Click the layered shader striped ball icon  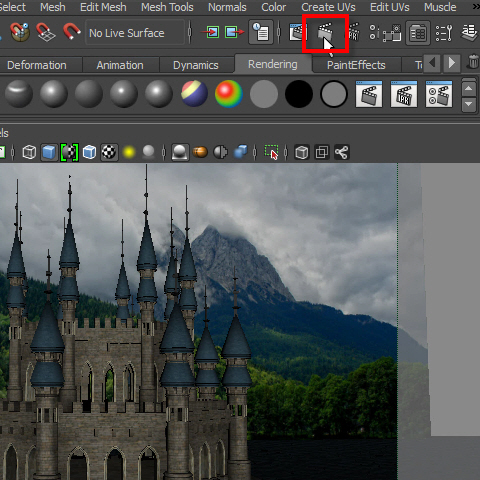[x=194, y=94]
